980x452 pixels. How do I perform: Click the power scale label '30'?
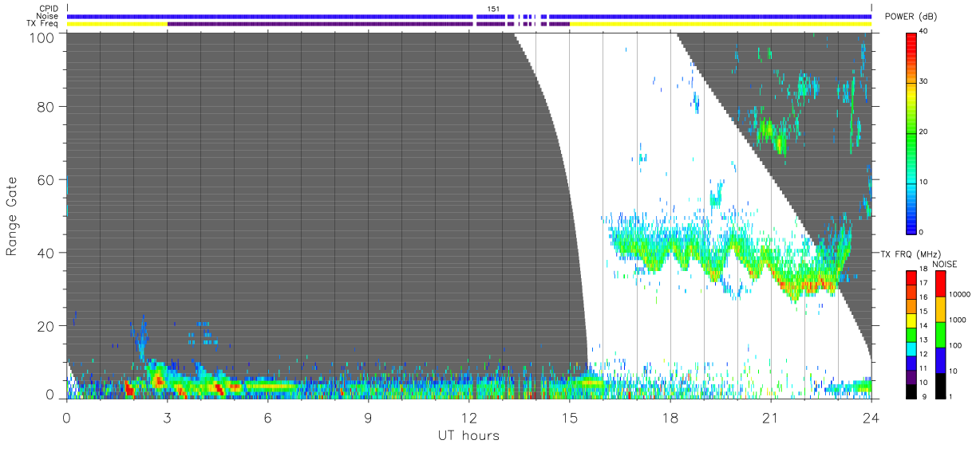click(923, 81)
